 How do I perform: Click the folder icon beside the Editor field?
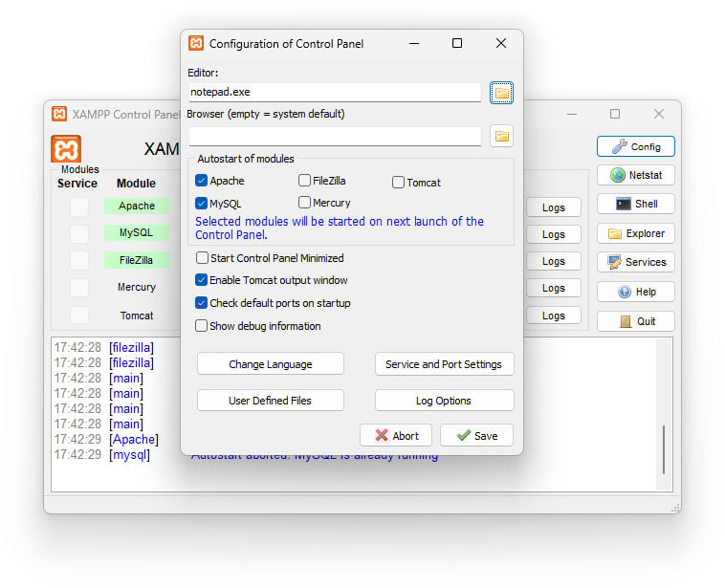tap(501, 93)
